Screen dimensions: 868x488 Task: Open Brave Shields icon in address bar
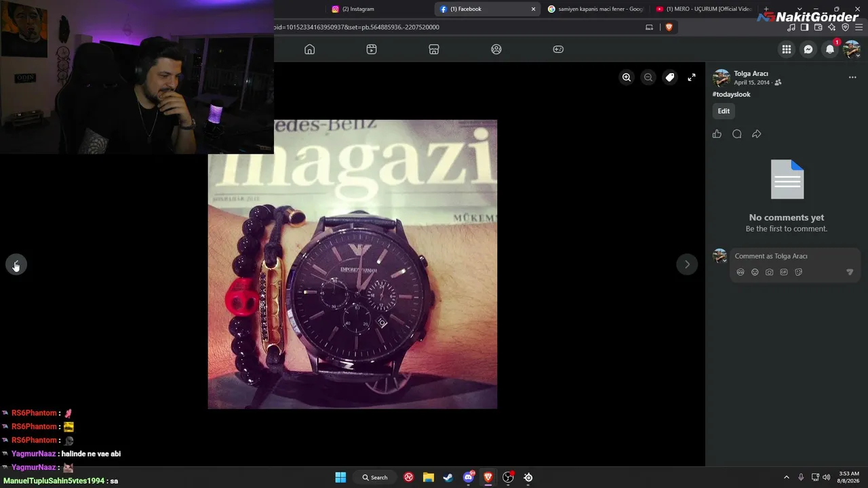click(669, 27)
